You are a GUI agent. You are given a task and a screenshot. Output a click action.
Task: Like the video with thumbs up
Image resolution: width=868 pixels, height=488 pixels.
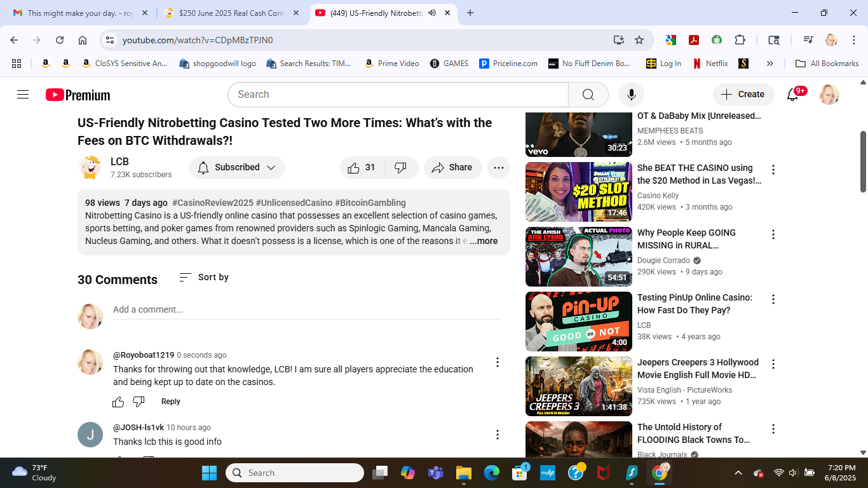[x=355, y=168]
